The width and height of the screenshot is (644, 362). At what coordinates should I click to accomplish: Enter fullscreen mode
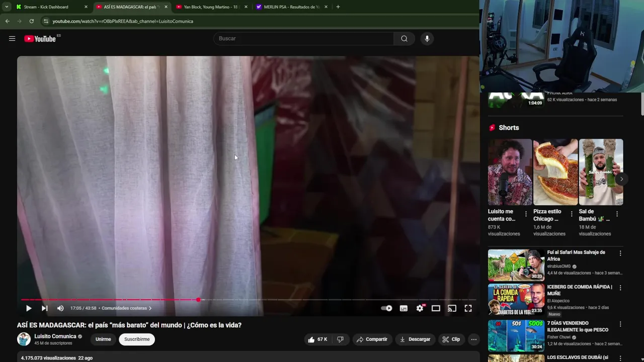pyautogui.click(x=468, y=308)
